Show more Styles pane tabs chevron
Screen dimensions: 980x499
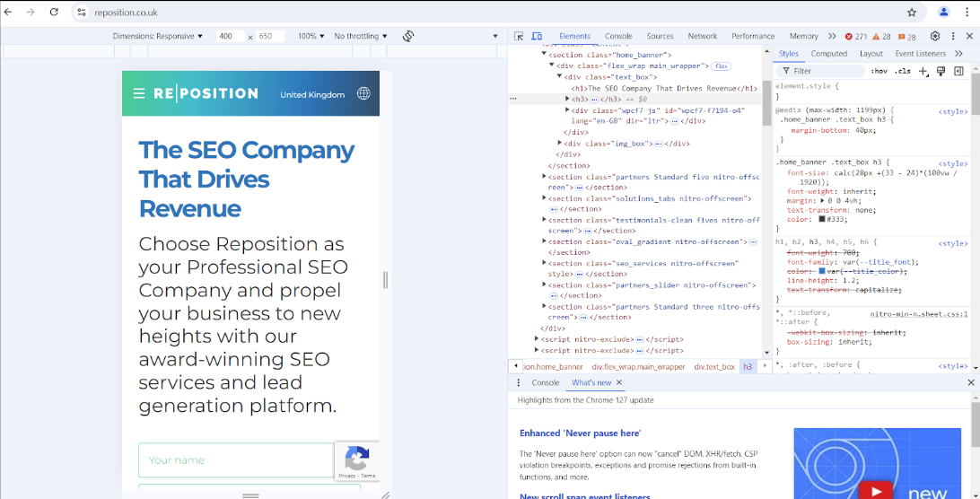(x=958, y=54)
